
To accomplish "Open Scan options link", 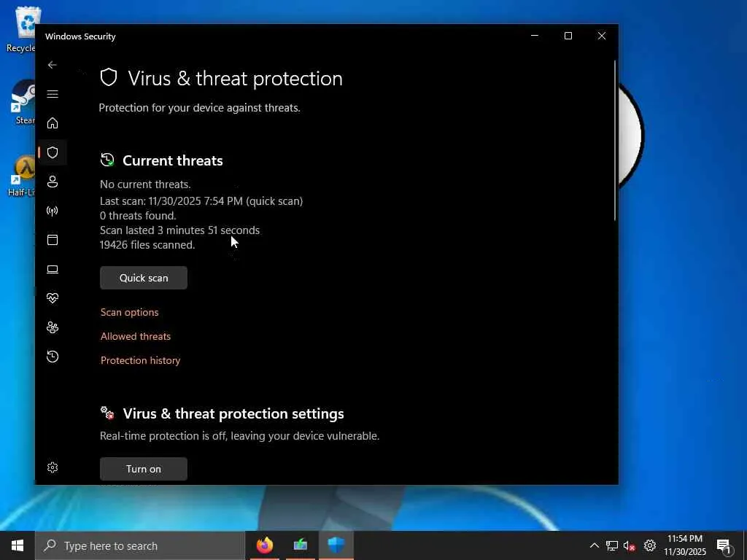I will coord(130,312).
